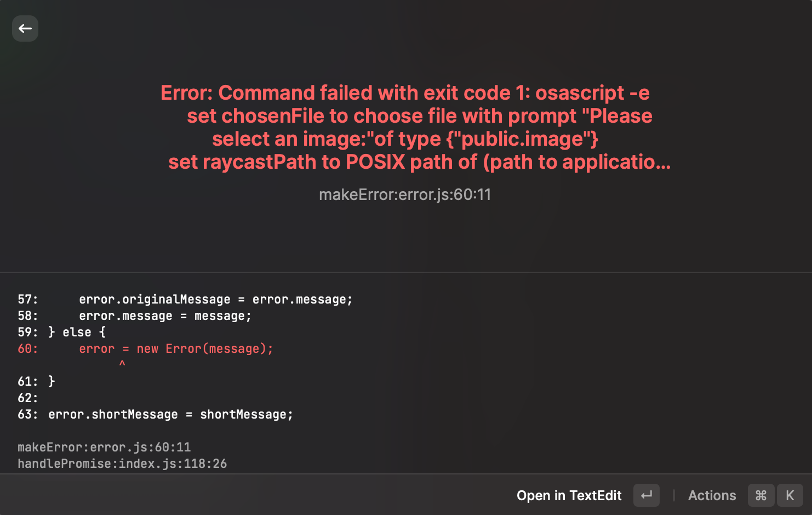Select the handlePromise:index.js:118:26 stack frame
The image size is (812, 515).
click(123, 463)
